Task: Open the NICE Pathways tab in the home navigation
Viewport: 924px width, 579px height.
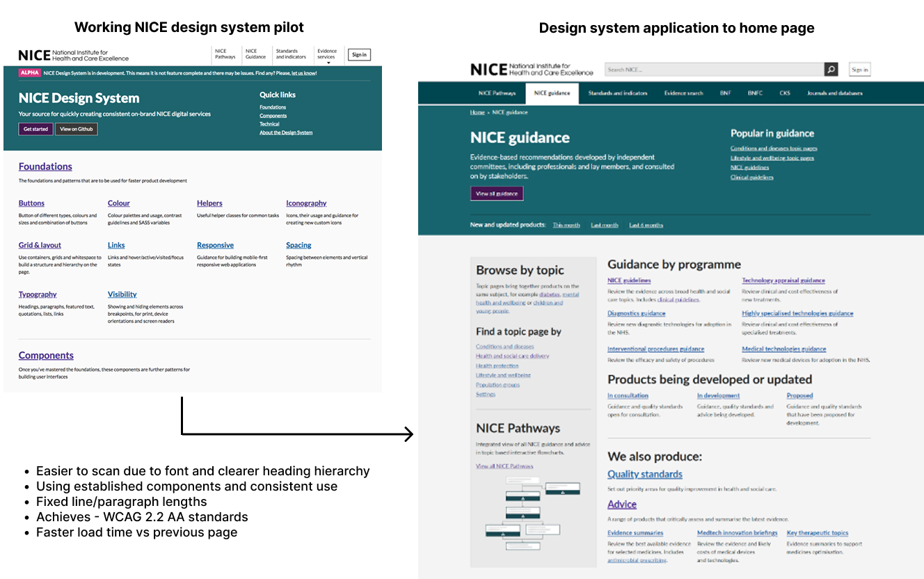Action: pos(497,93)
